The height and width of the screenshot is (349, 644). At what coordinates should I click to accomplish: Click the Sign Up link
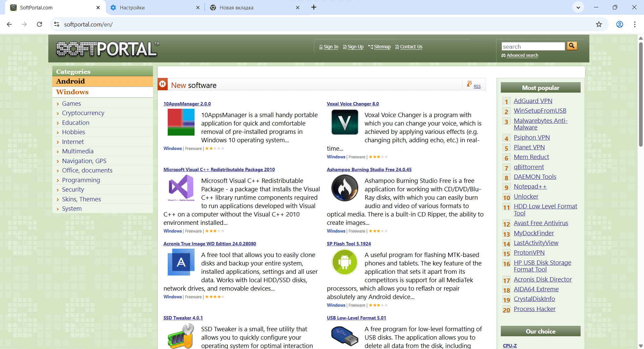click(355, 47)
